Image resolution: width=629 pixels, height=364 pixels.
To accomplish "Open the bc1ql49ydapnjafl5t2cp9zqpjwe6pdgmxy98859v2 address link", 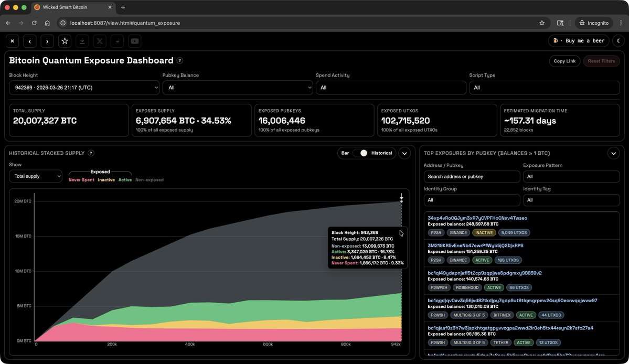I will pyautogui.click(x=485, y=273).
